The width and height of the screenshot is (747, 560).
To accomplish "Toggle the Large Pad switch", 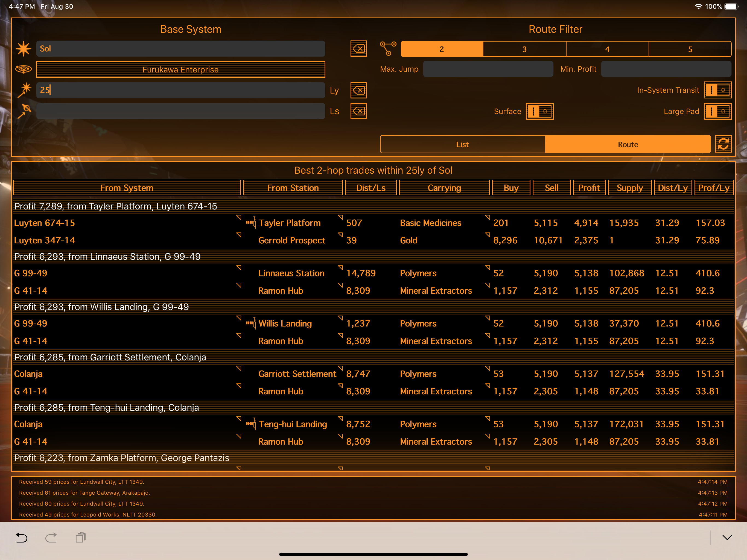I will coord(718,111).
